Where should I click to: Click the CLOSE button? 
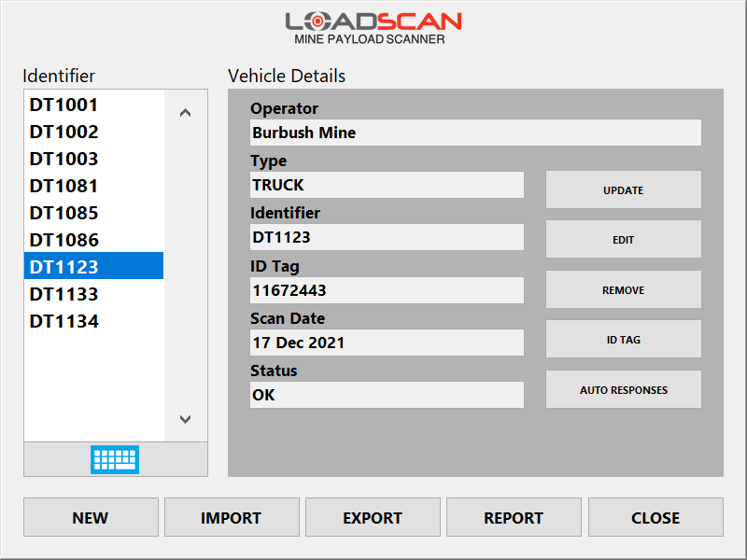(x=655, y=517)
